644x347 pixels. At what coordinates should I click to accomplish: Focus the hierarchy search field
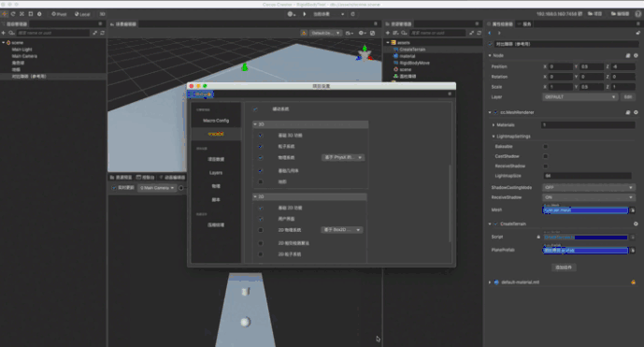click(52, 33)
